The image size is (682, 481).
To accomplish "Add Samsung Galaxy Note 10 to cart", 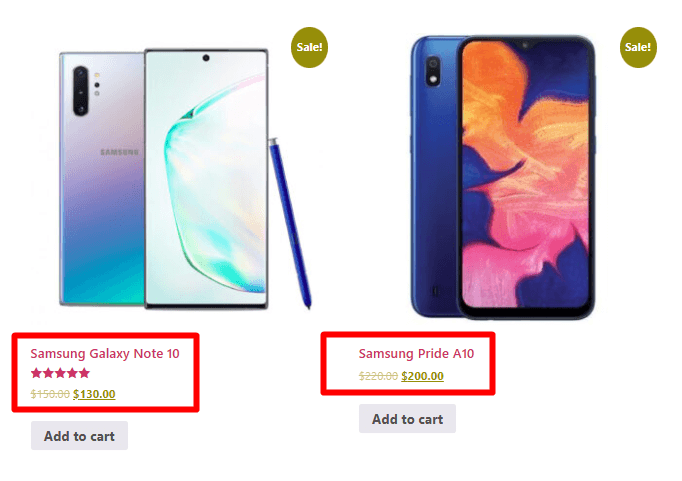I will (79, 436).
